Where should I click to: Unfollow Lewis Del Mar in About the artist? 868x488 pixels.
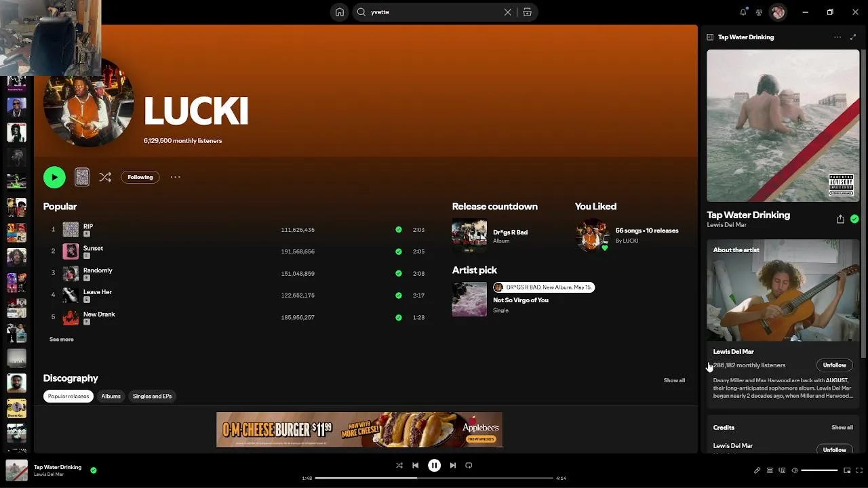835,365
